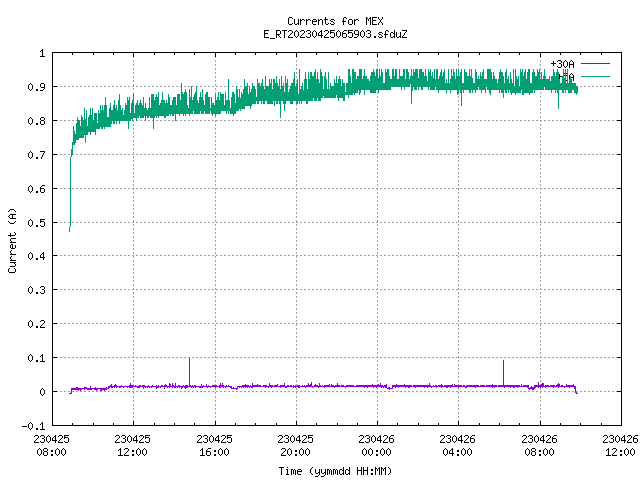Click the y-axis top tick value 1
The width and height of the screenshot is (640, 480).
[x=42, y=53]
